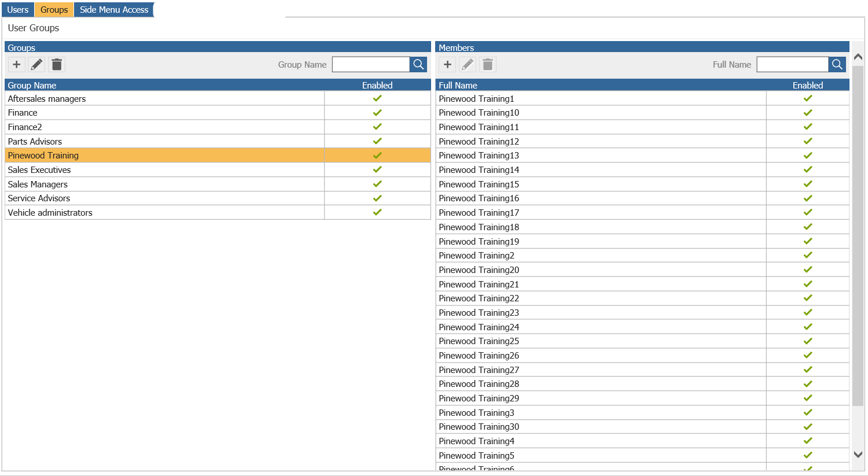Focus the Group Name search field
This screenshot has width=868, height=476.
(x=371, y=64)
